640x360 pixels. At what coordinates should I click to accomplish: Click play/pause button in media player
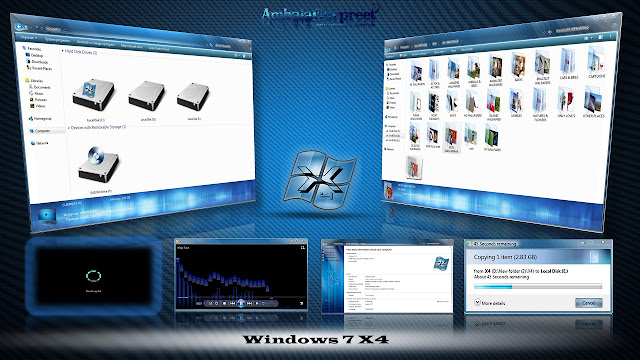point(241,303)
